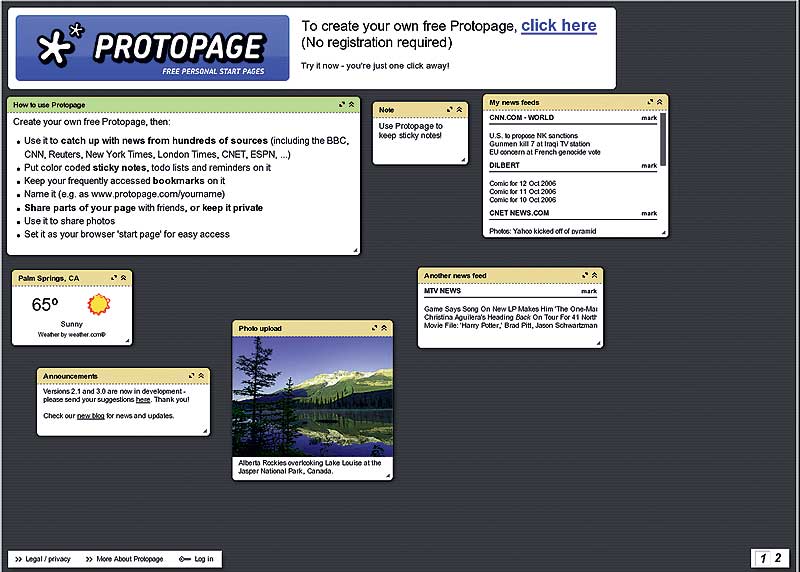This screenshot has width=800, height=572.
Task: Click the CNET NEWS.COM feed title
Action: click(x=519, y=213)
